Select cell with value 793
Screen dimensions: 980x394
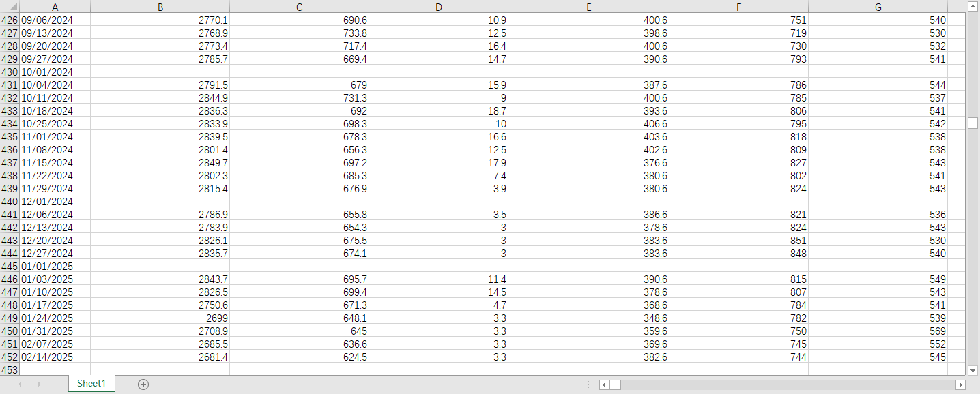point(738,59)
